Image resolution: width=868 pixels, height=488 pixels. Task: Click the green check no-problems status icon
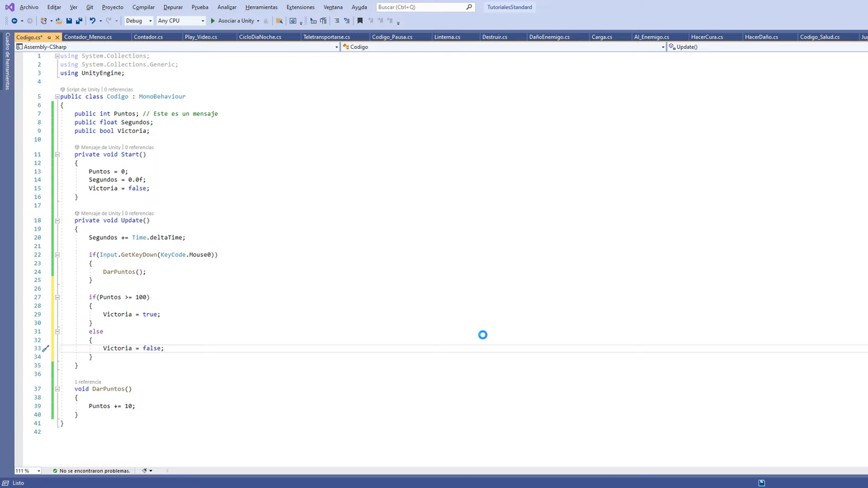(x=56, y=470)
